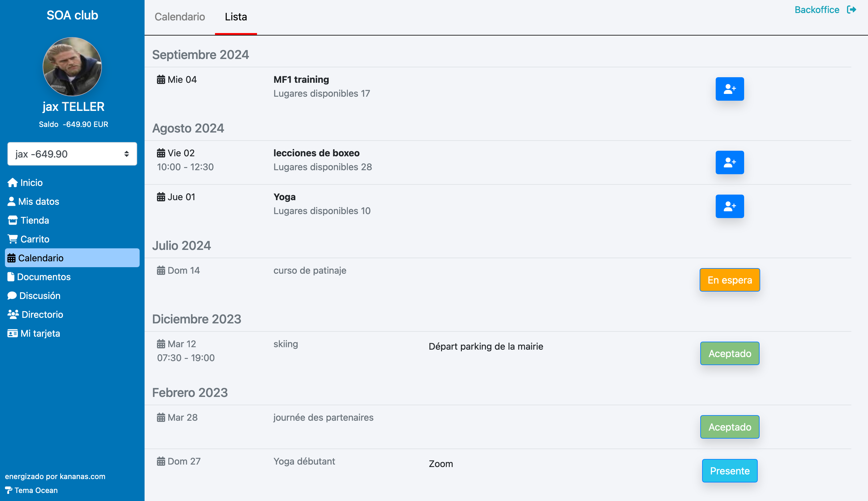Viewport: 868px width, 501px height.
Task: Click calendar icon next to Dom 27
Action: pos(161,461)
